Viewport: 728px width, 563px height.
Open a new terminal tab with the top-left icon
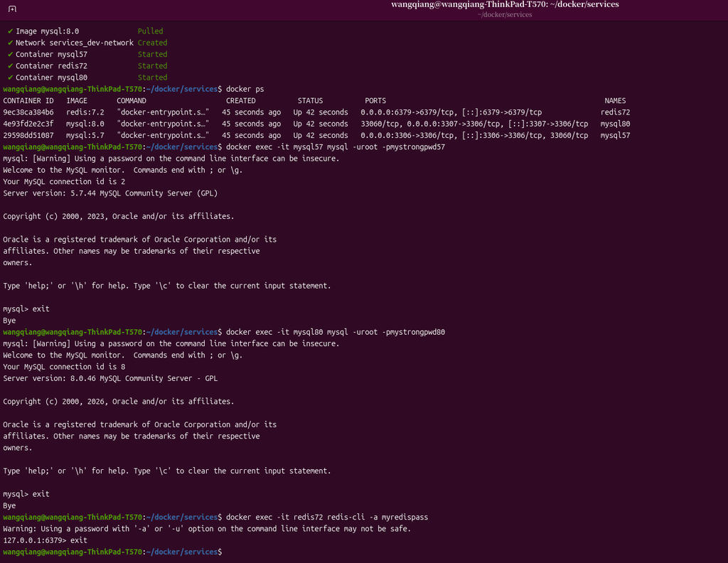[13, 9]
